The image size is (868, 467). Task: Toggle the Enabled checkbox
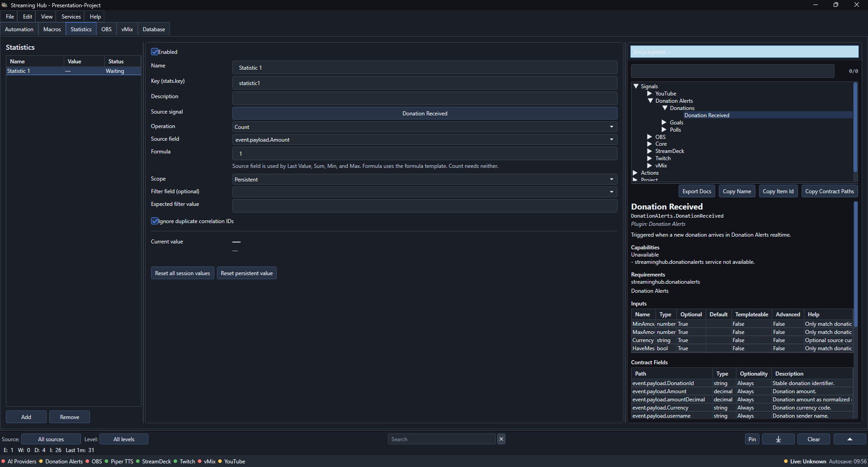(155, 52)
